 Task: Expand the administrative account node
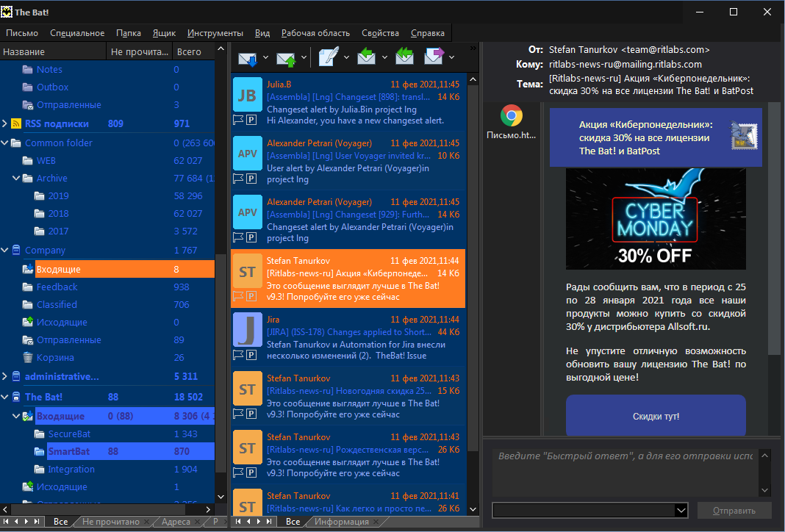[x=4, y=376]
